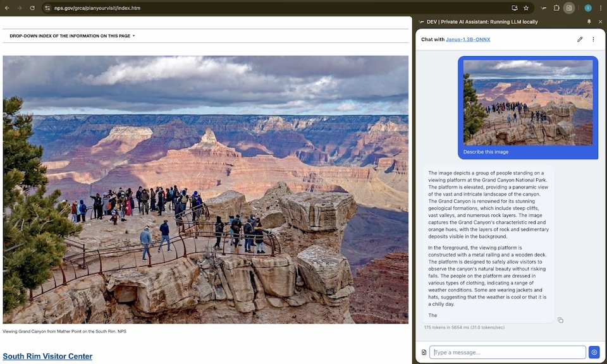Copy the AI response using the copy icon
This screenshot has height=364, width=607.
(560, 320)
